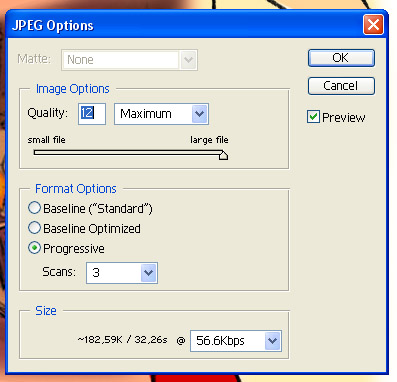Click the quality slider handle near large file
The width and height of the screenshot is (397, 382).
coord(223,155)
